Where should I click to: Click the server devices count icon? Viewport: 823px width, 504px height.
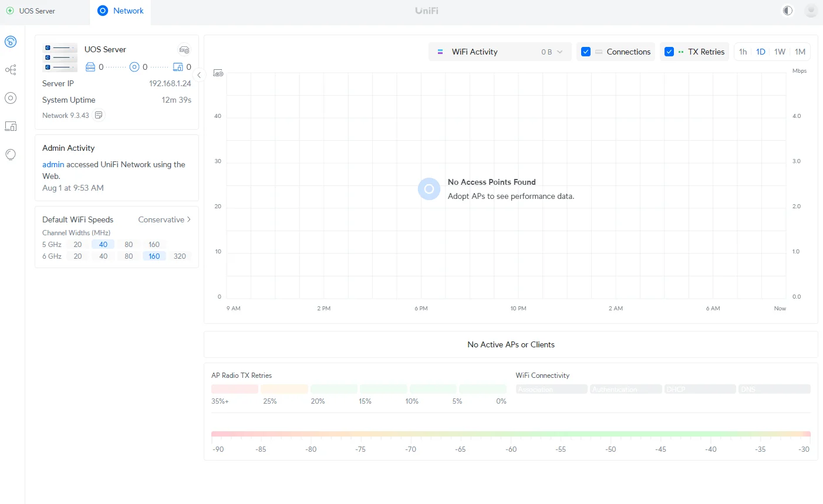[90, 67]
